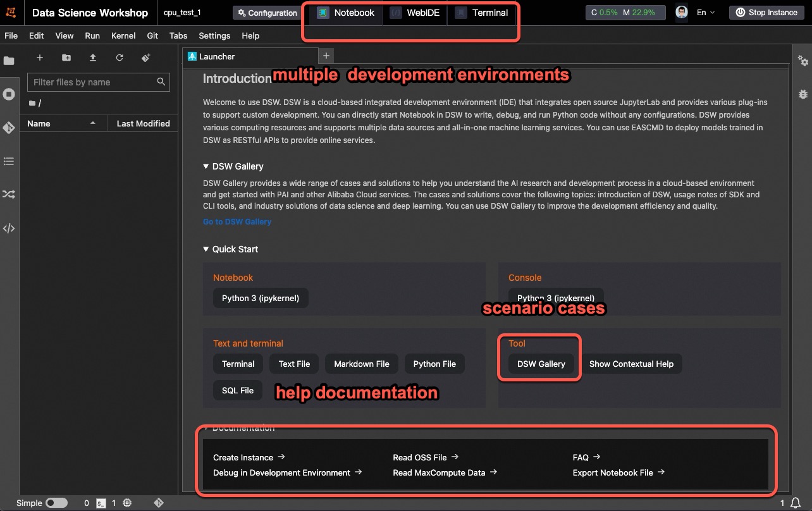This screenshot has height=511, width=812.
Task: Open the En language dropdown
Action: click(x=705, y=13)
